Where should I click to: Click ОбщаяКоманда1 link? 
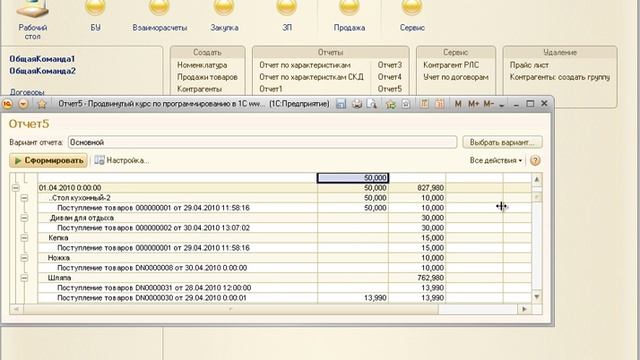click(x=42, y=59)
